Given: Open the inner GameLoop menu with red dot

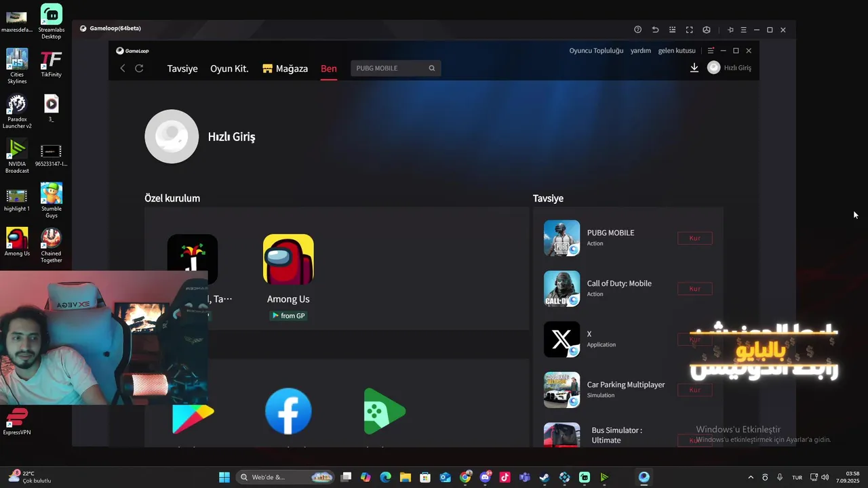Looking at the screenshot, I should (711, 51).
